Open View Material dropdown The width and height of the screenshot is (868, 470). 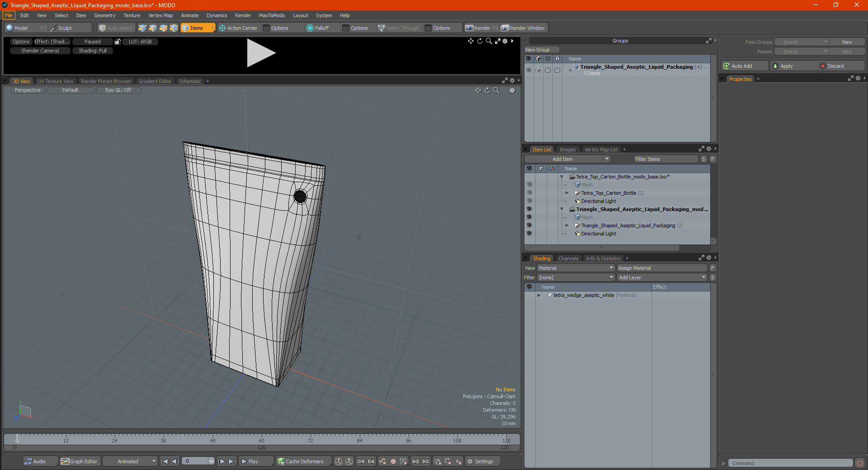coord(576,268)
